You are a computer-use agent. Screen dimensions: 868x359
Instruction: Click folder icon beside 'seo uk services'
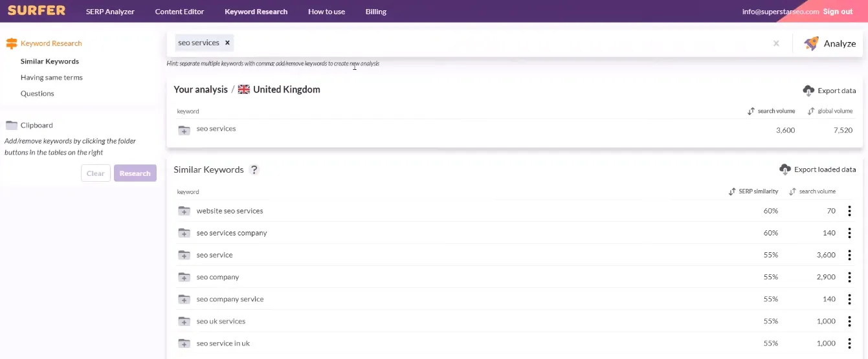[184, 321]
